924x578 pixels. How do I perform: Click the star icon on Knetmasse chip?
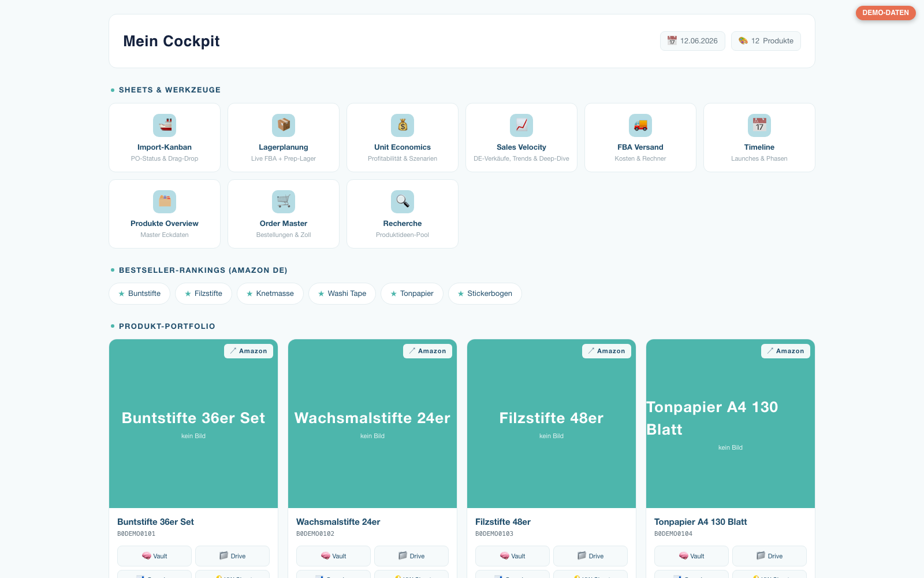coord(249,294)
